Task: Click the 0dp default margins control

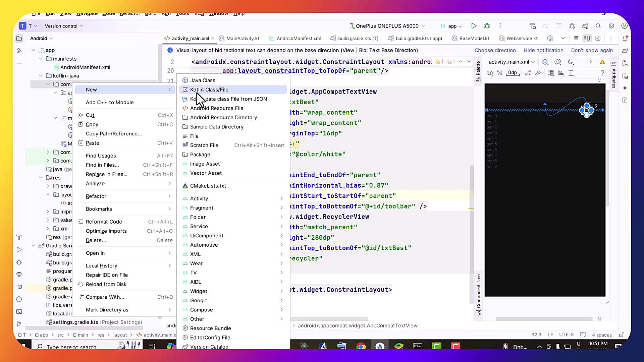Action: [x=512, y=73]
